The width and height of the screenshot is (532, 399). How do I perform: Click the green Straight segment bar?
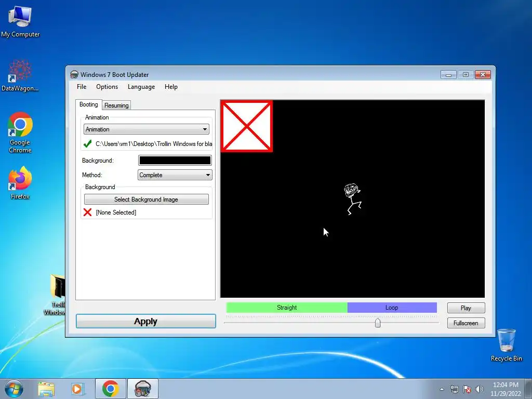tap(287, 308)
